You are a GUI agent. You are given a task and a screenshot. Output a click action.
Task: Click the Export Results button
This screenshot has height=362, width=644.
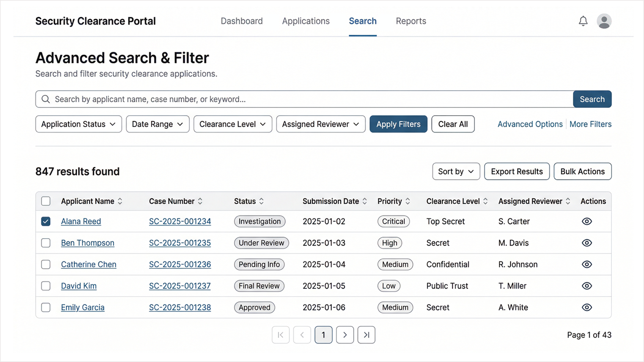(x=517, y=171)
